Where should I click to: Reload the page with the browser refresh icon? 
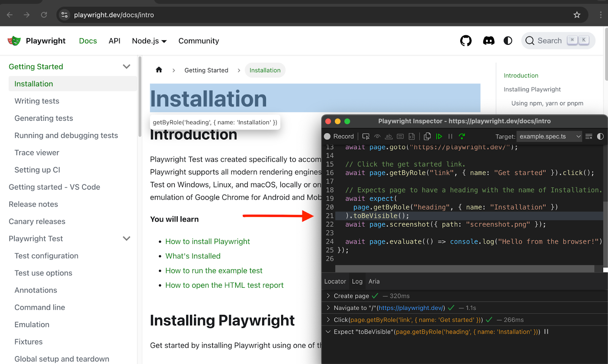coord(44,15)
